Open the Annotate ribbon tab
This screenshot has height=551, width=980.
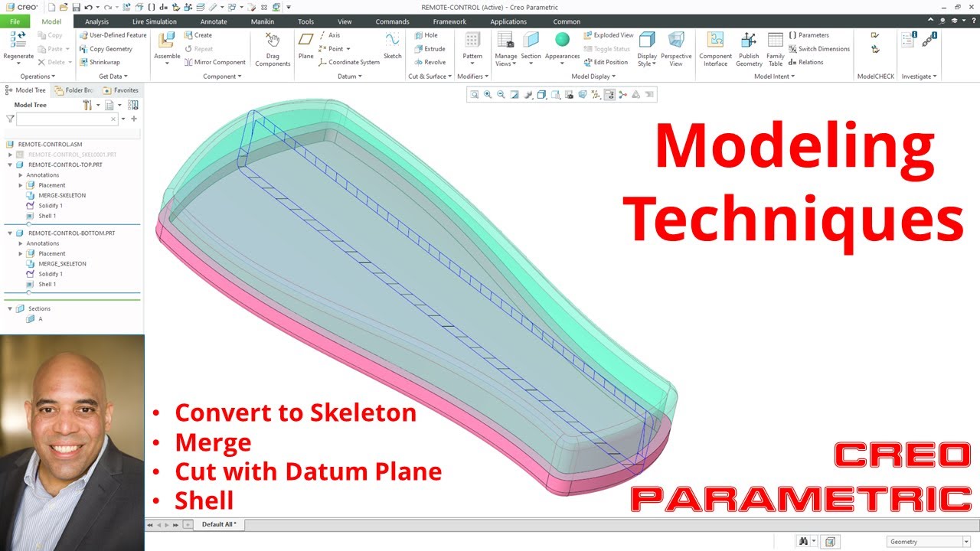click(214, 21)
